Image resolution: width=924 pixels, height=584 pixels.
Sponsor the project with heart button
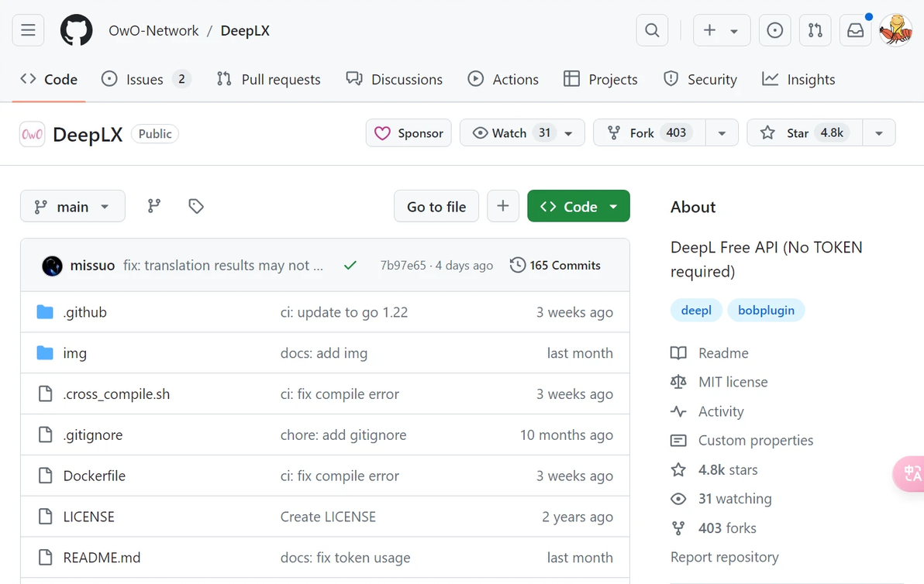point(409,133)
